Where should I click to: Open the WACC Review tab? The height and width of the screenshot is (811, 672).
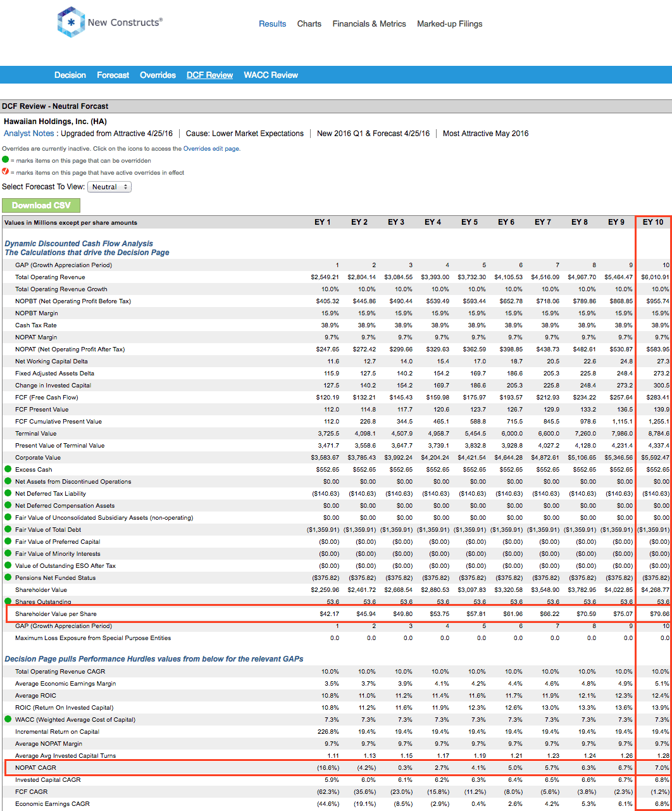[x=271, y=75]
